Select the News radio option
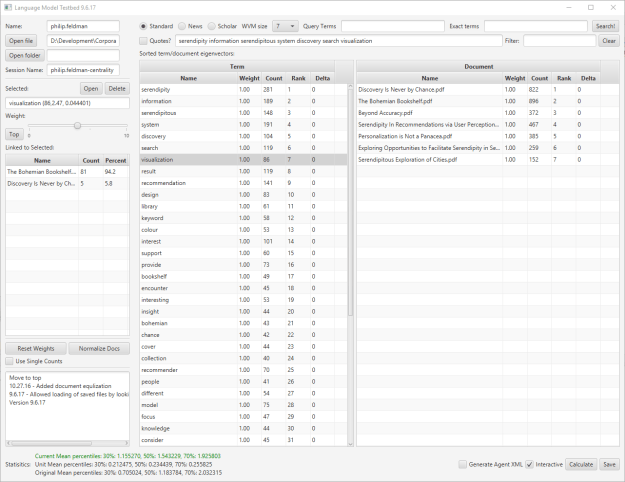This screenshot has height=482, width=625. pos(181,25)
